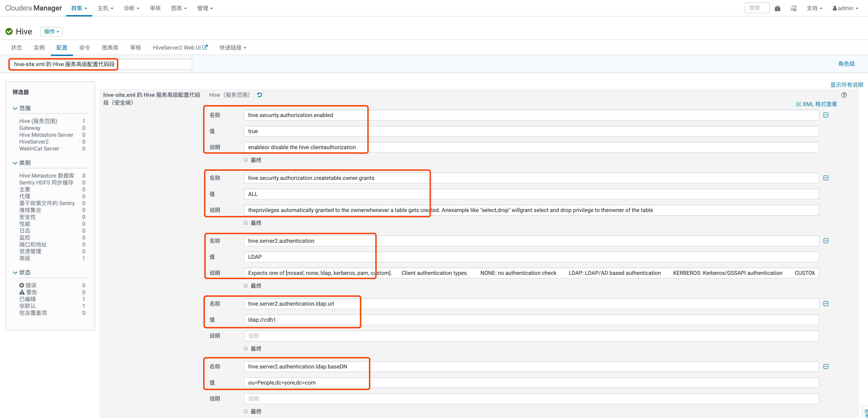Screen dimensions: 868x418
Task: Check Final box under hive.security.authorization.enabled
Action: (x=246, y=160)
